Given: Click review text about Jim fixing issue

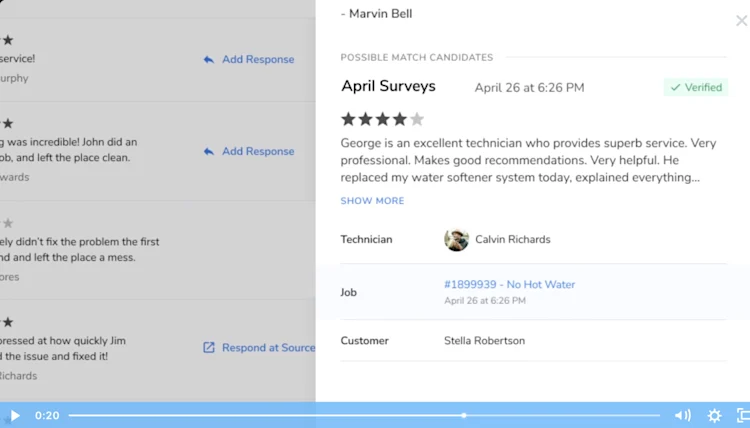Looking at the screenshot, I should click(62, 349).
